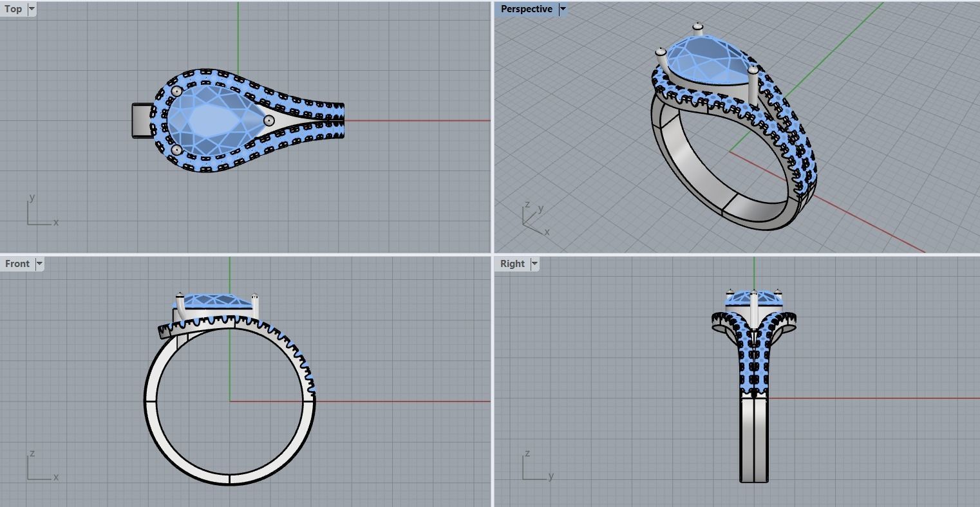Activate the Perspective viewport title label
The width and height of the screenshot is (980, 507).
click(526, 9)
